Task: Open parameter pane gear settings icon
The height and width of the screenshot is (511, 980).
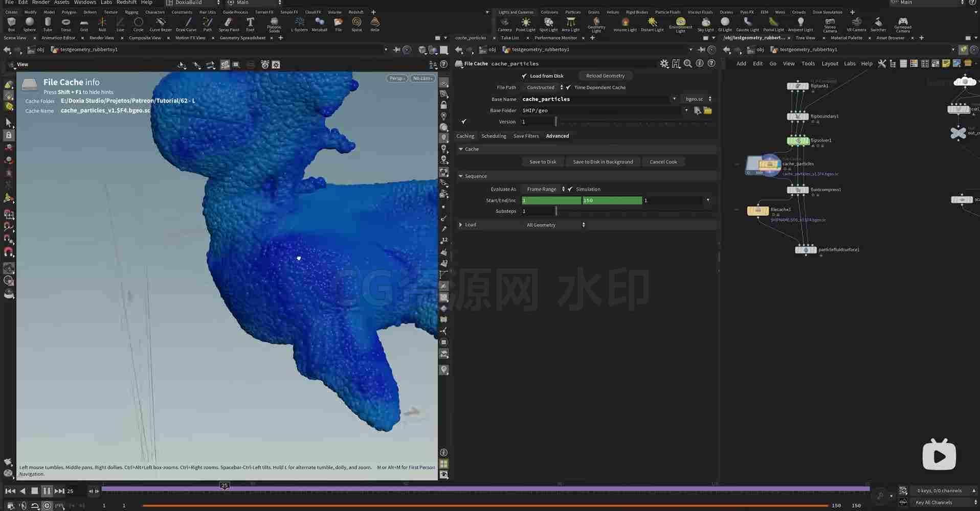Action: click(x=664, y=63)
